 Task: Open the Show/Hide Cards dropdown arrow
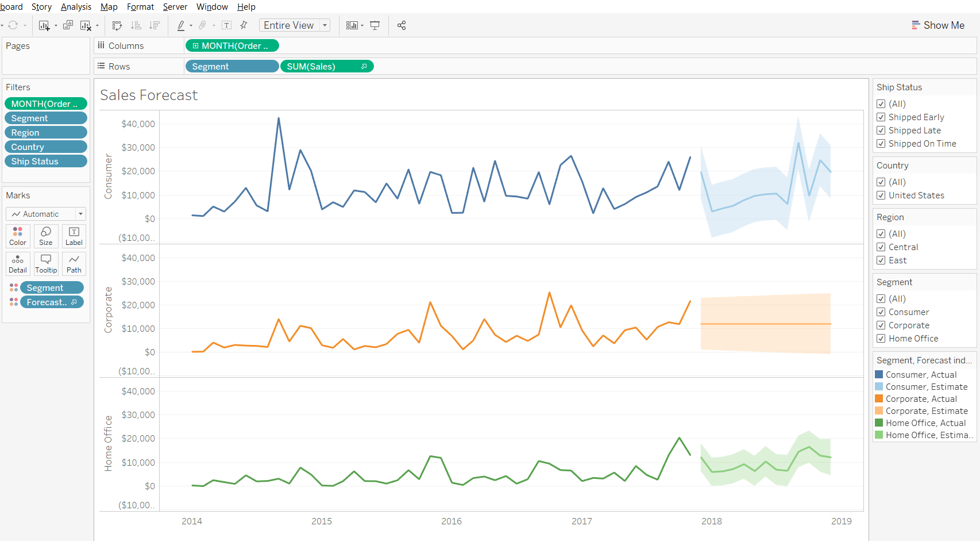coord(362,25)
